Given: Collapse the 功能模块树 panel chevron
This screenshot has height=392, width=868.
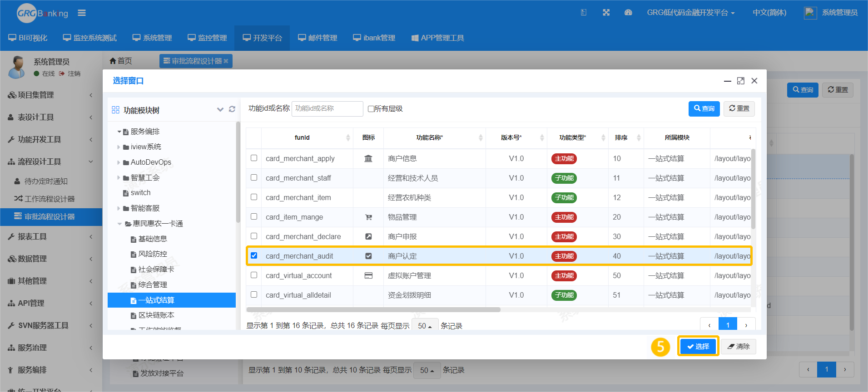Looking at the screenshot, I should (x=220, y=109).
